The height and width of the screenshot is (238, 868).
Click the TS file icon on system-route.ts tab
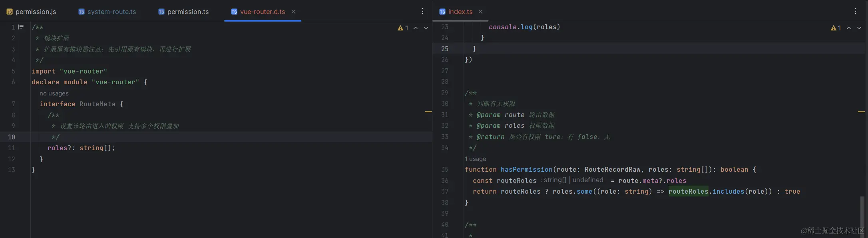[x=82, y=12]
